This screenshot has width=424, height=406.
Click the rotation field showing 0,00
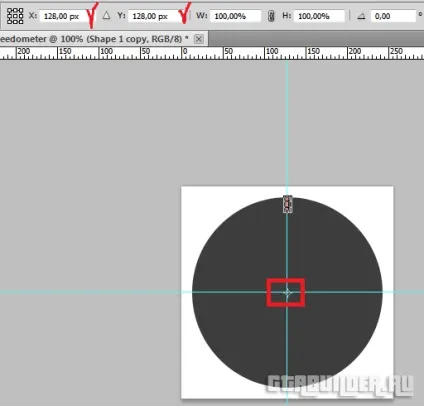coord(393,16)
